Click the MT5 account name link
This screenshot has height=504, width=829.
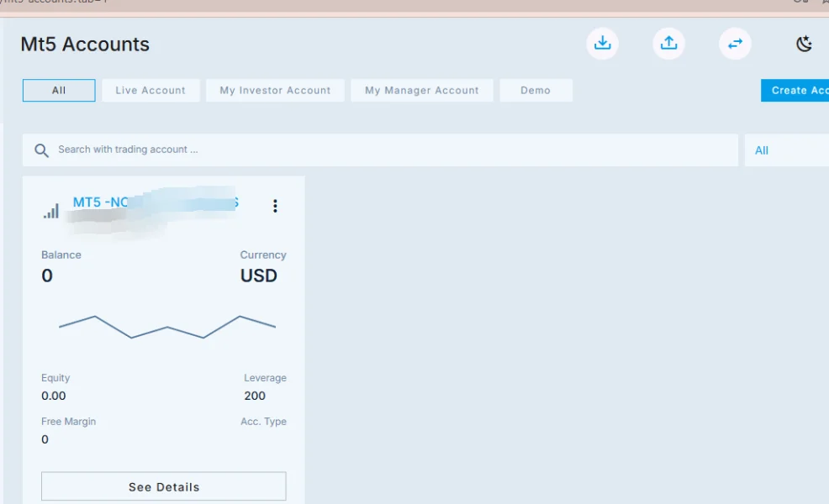[156, 202]
